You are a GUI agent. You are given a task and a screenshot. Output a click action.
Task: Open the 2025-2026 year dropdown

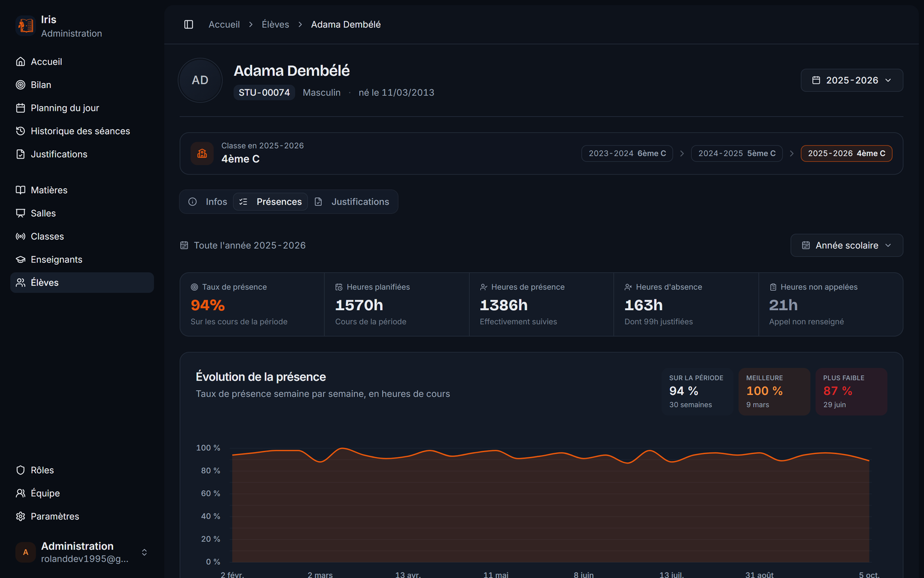point(852,80)
